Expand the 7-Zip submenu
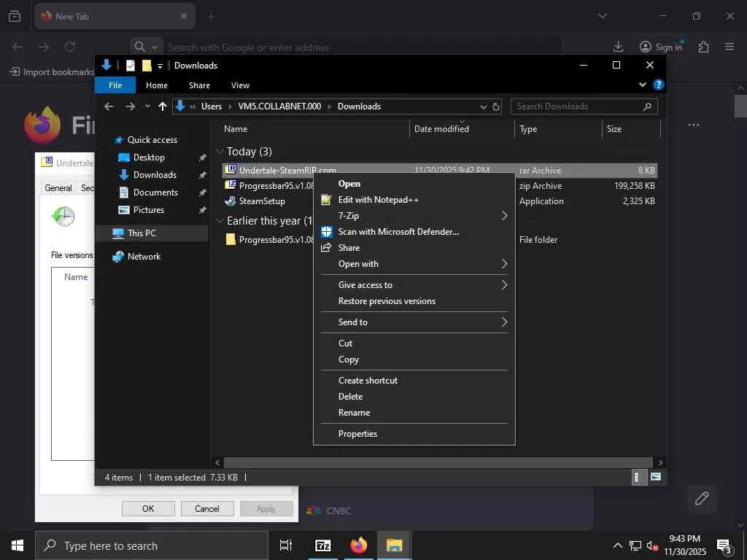This screenshot has height=560, width=747. pyautogui.click(x=504, y=216)
